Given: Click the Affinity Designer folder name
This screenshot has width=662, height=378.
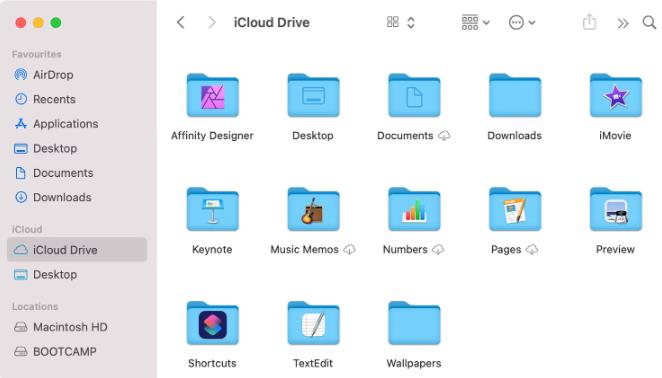Looking at the screenshot, I should 212,136.
